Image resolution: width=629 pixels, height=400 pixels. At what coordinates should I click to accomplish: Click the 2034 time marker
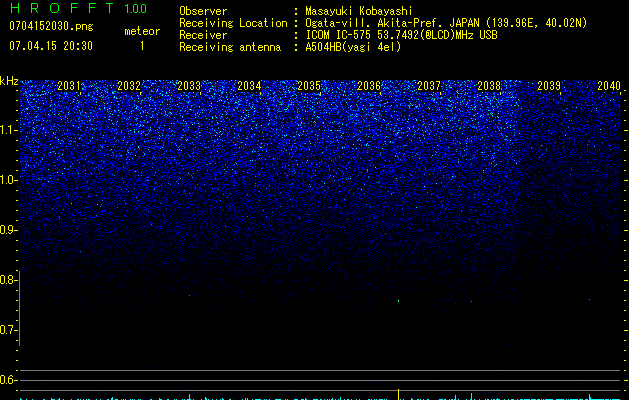[249, 85]
